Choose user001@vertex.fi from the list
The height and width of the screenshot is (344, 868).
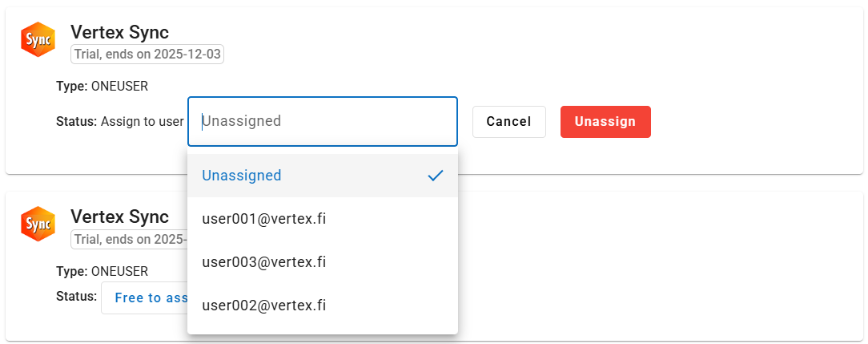(264, 219)
